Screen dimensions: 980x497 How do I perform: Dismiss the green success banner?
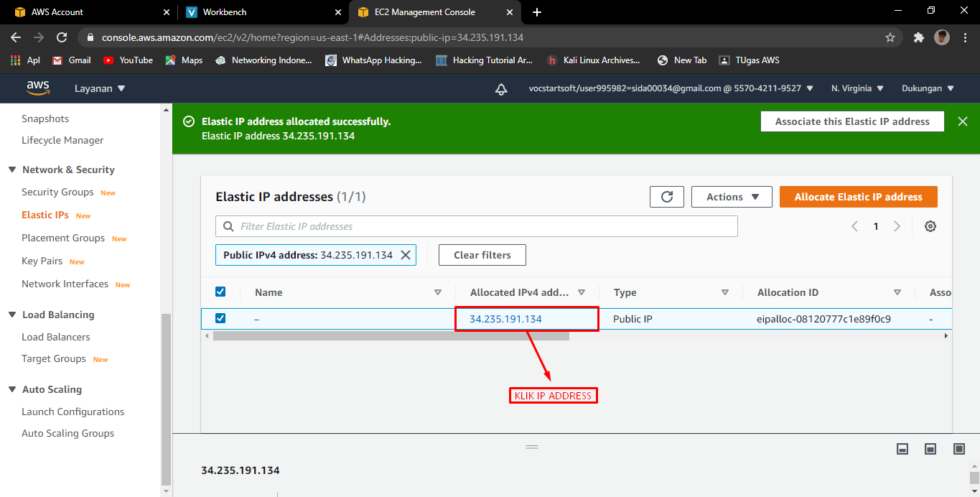(x=963, y=121)
